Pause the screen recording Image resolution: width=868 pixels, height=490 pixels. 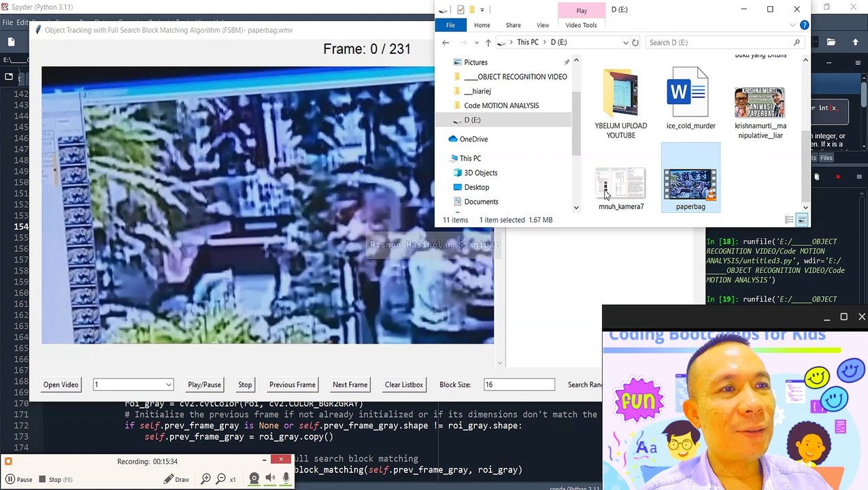tap(19, 479)
